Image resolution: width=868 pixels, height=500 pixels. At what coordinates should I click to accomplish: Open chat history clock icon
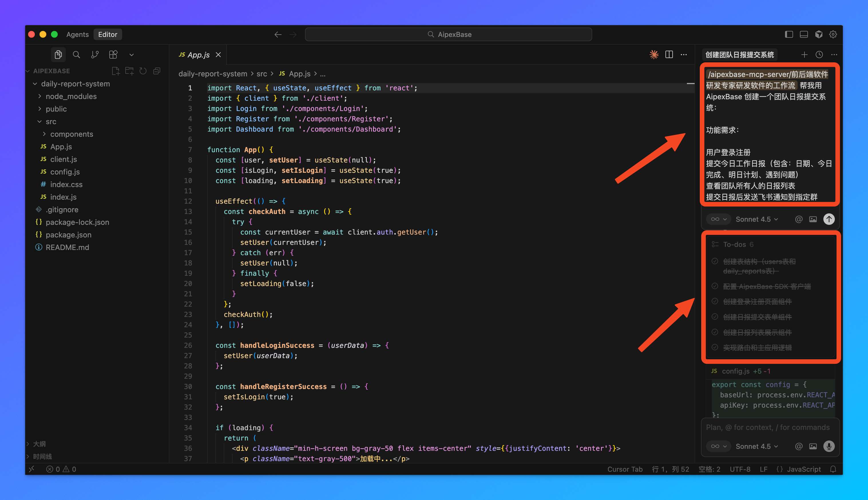(x=819, y=55)
